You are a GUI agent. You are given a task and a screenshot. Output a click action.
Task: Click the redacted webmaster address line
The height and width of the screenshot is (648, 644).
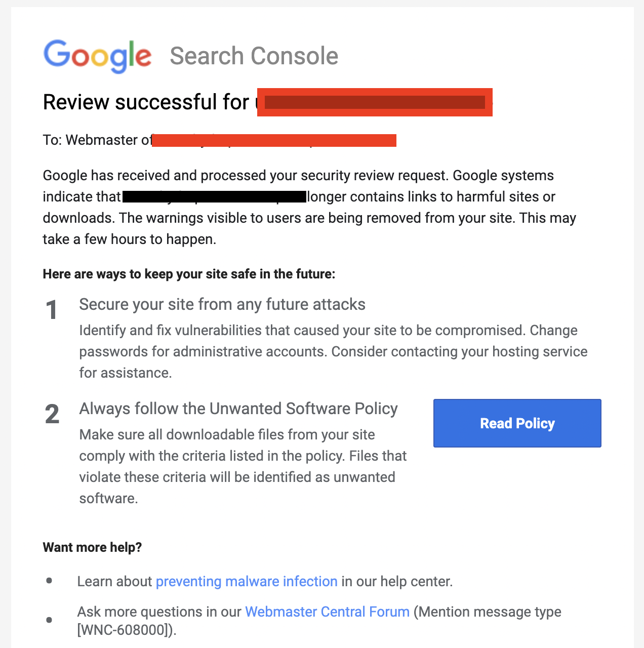coord(218,140)
